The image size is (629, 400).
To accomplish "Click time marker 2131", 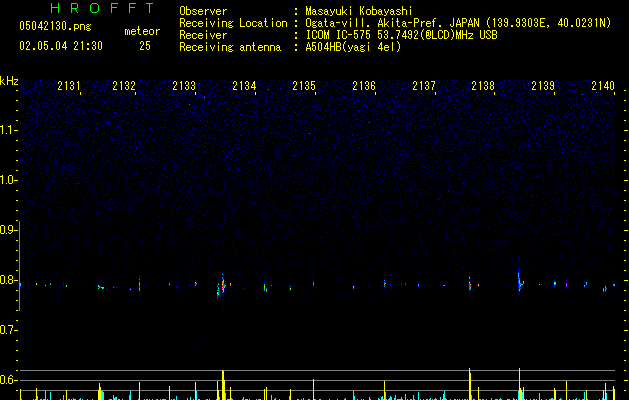I will pos(69,85).
